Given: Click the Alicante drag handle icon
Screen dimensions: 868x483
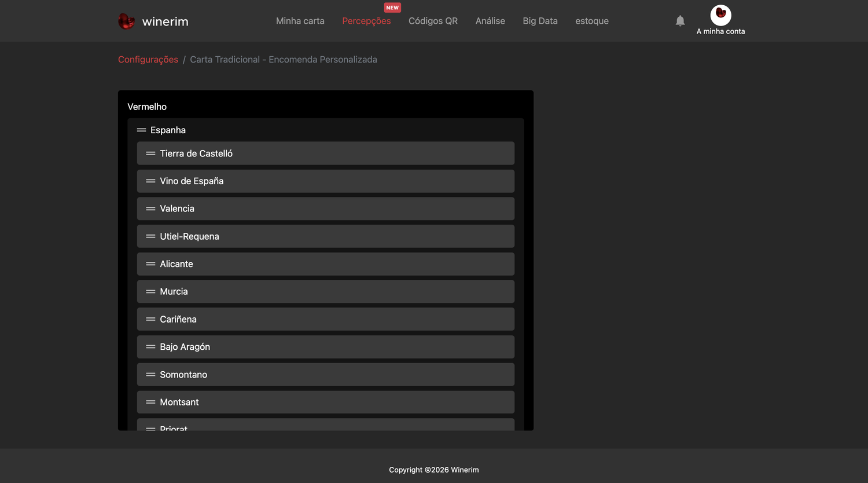Looking at the screenshot, I should tap(150, 264).
